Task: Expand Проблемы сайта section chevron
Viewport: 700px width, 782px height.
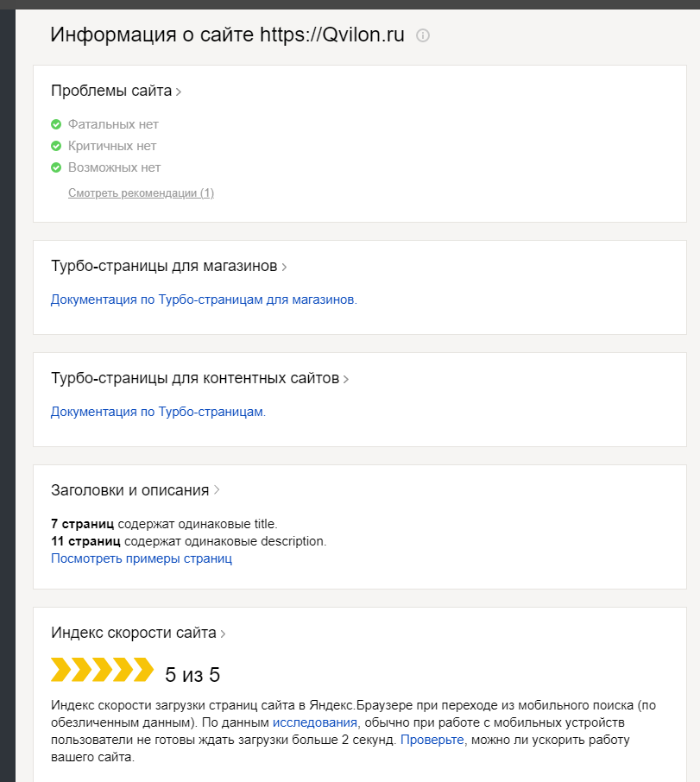Action: tap(179, 91)
